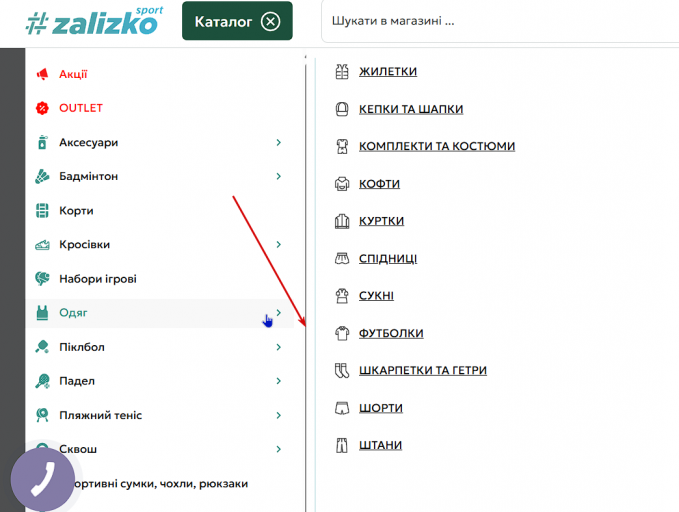Click the zalizko sport logo
Screen dimensions: 679x512
pos(94,21)
